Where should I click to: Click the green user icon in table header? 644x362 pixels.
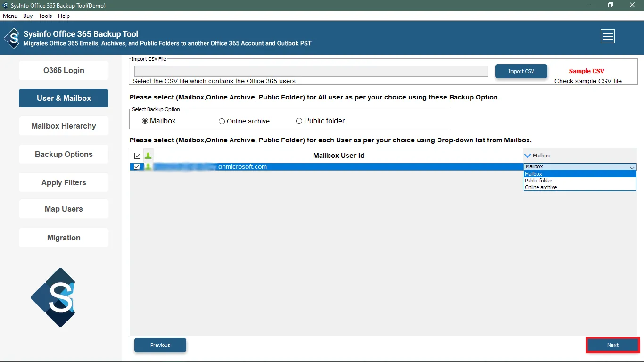pyautogui.click(x=148, y=156)
